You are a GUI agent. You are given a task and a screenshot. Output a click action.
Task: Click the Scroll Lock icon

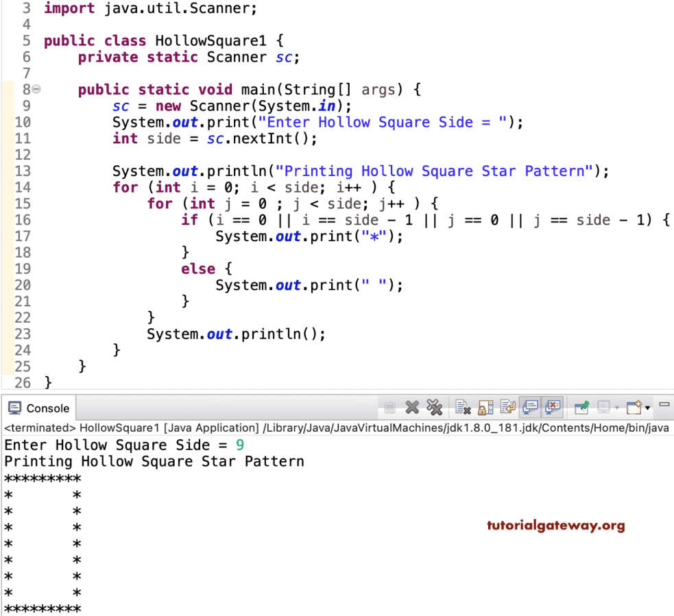[x=486, y=406]
